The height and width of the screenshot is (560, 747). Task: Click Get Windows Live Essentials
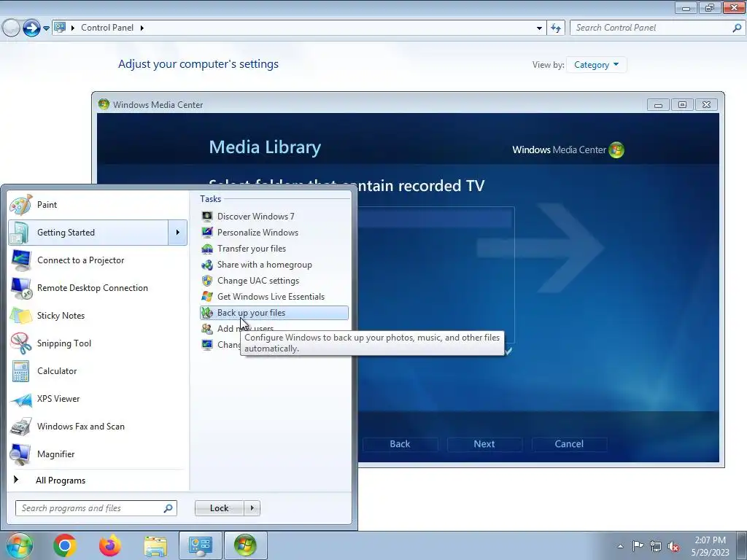coord(274,297)
